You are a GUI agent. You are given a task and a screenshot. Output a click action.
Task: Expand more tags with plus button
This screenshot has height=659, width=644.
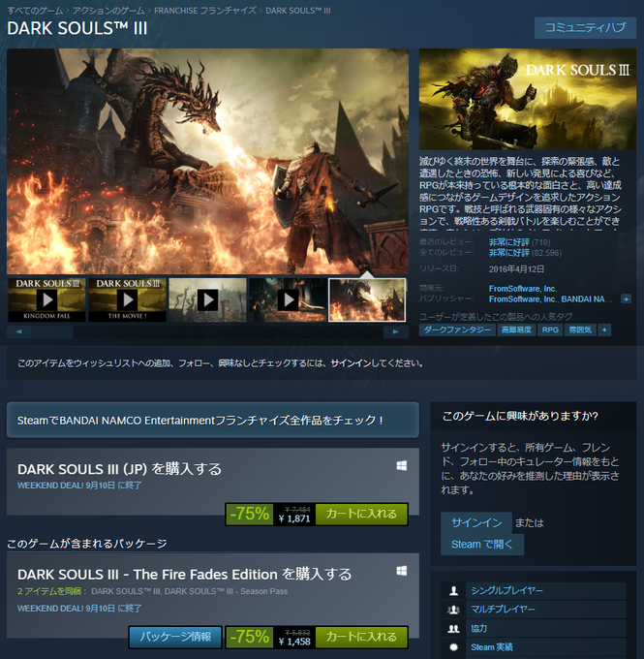[x=604, y=329]
